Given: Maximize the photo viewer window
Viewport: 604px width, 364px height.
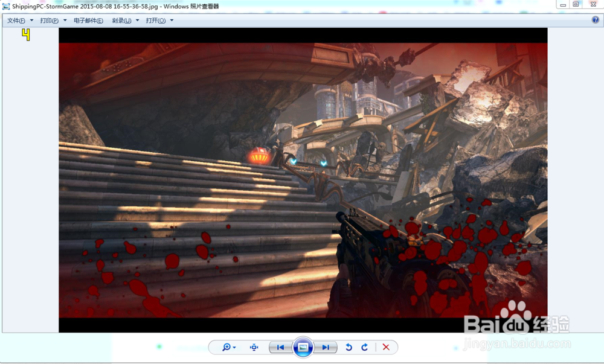Looking at the screenshot, I should 576,4.
